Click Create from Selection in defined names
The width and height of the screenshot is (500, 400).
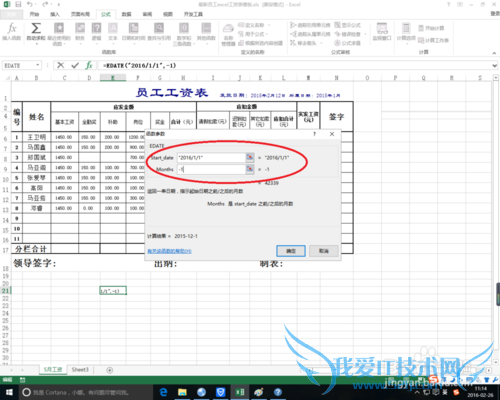coord(260,43)
